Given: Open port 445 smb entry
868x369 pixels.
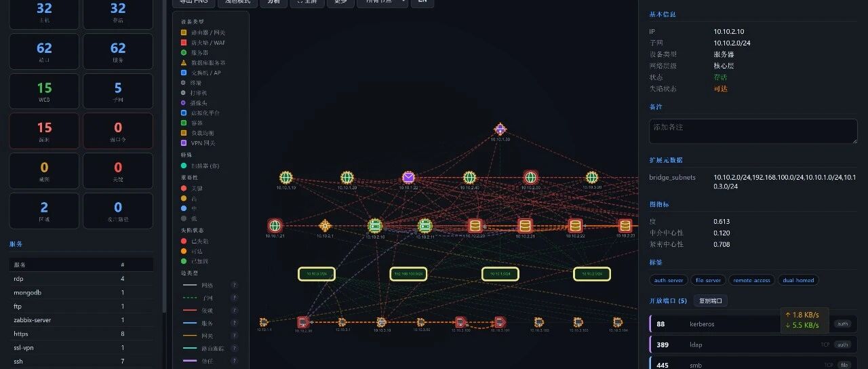Looking at the screenshot, I should click(753, 364).
